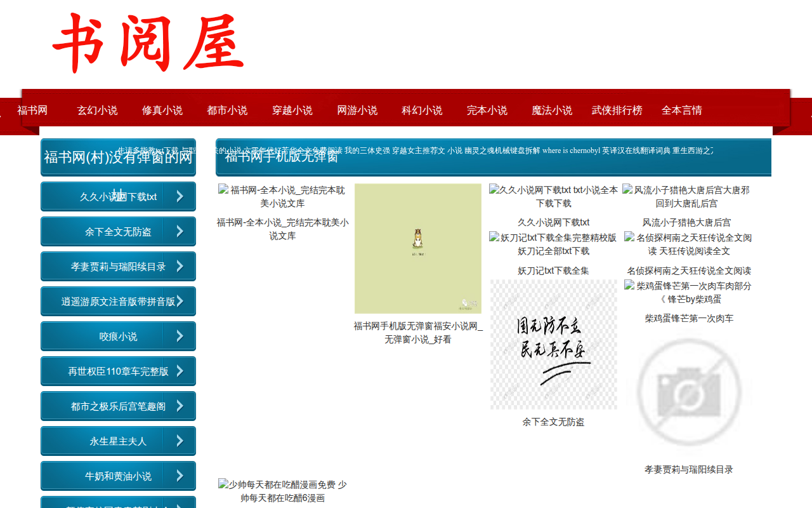Open the calligraphy image above 余下全文无防盗
This screenshot has height=508, width=812.
553,344
